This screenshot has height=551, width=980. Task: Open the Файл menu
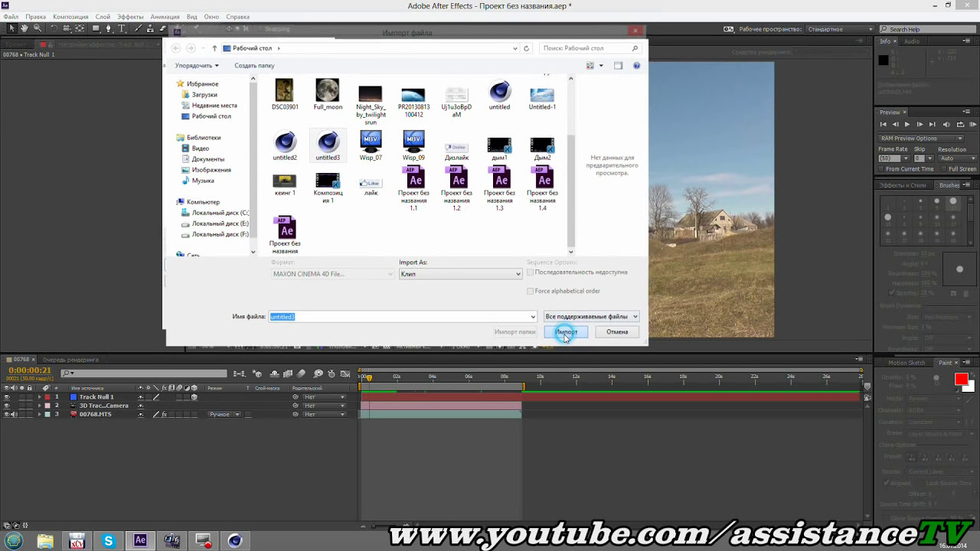tap(11, 17)
